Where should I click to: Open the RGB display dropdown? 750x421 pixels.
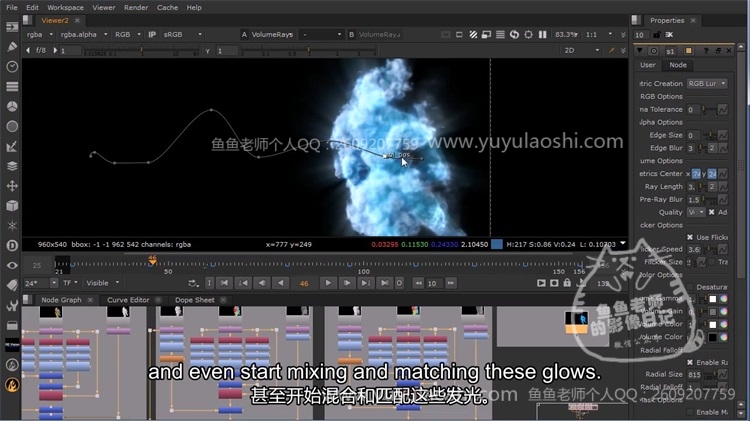(x=127, y=34)
